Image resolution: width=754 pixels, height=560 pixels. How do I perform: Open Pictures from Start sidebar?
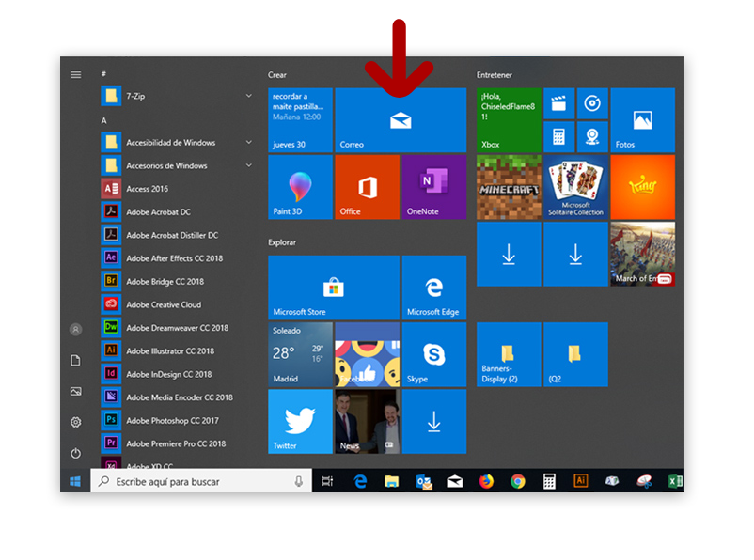pyautogui.click(x=75, y=391)
